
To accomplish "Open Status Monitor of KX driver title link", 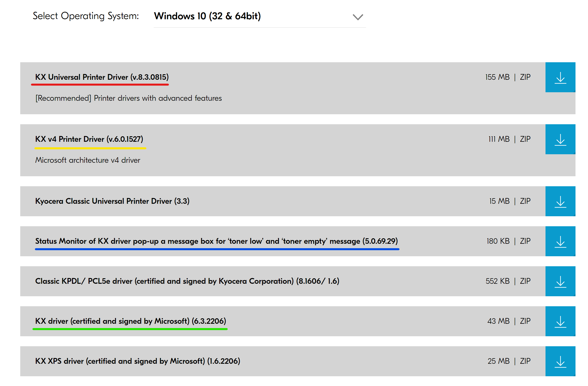I will 216,241.
